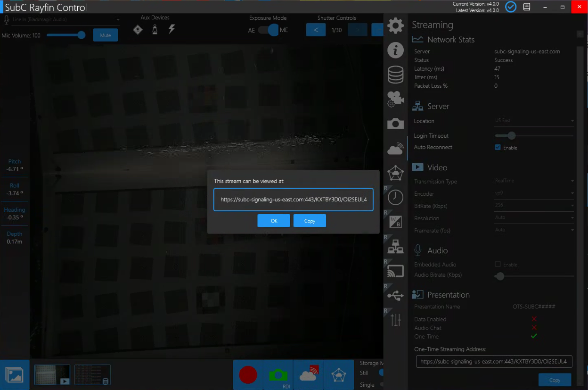Expand the server Location dropdown

tap(534, 121)
